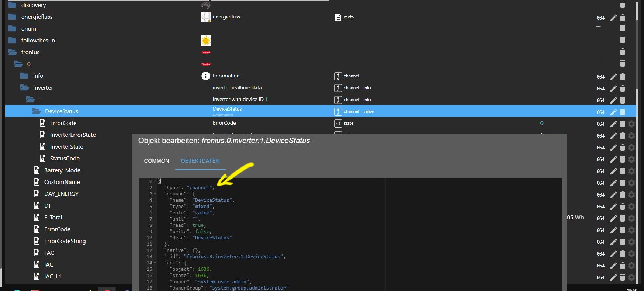
Task: Open settings gear for E_Total row
Action: 631,218
